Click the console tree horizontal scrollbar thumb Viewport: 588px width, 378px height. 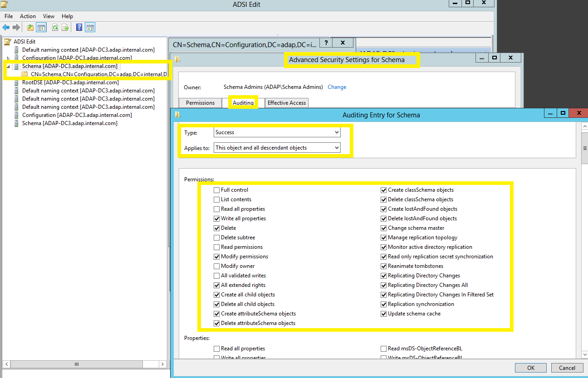[x=76, y=364]
